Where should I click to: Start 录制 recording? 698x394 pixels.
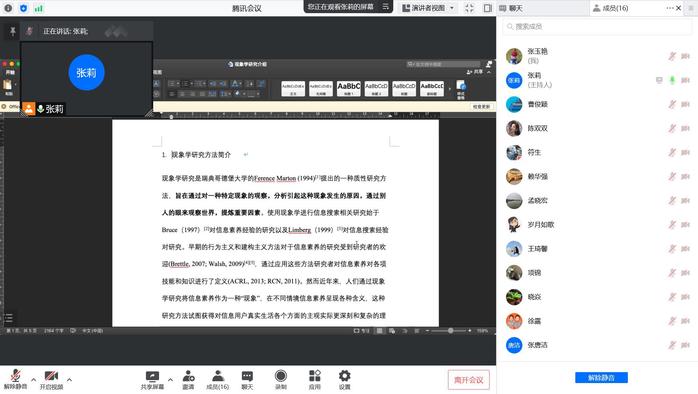[x=281, y=376]
